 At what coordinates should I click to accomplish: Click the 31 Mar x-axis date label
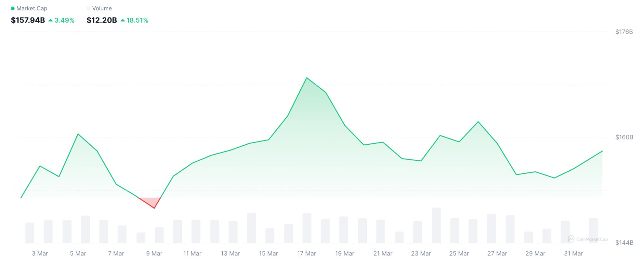(x=573, y=254)
